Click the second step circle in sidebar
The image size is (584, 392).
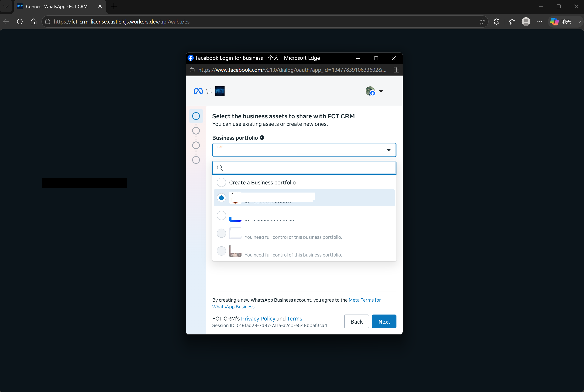196,131
